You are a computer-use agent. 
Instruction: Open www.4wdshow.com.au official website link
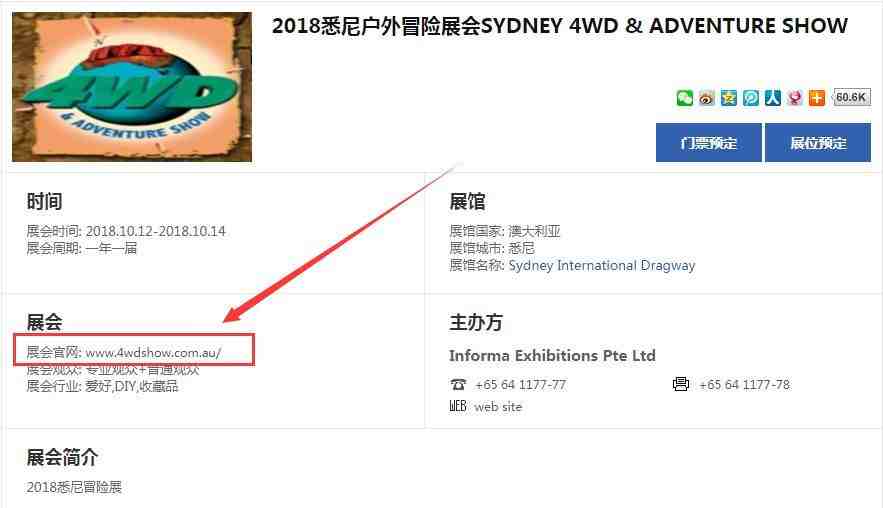(x=153, y=353)
